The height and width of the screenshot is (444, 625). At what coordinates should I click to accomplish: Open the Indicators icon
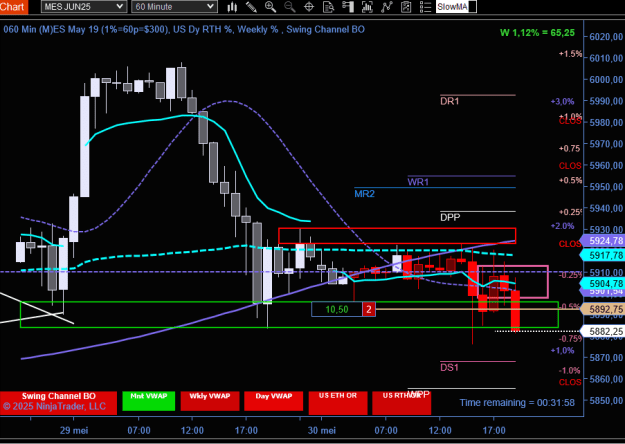[387, 7]
